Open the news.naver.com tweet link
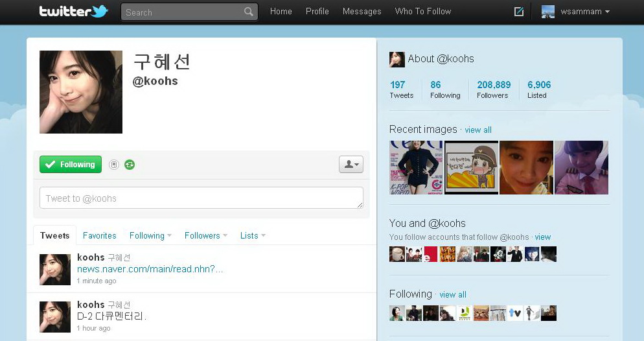The image size is (644, 341). pyautogui.click(x=150, y=269)
